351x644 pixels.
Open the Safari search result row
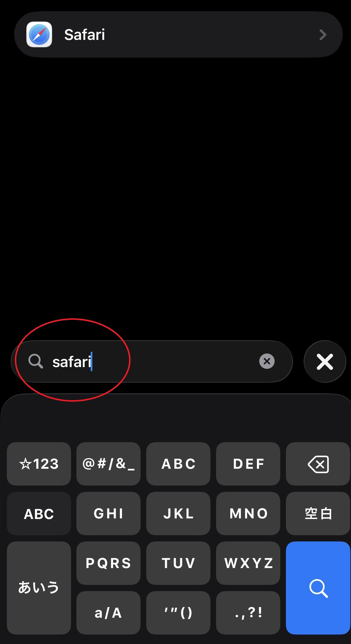pos(178,35)
